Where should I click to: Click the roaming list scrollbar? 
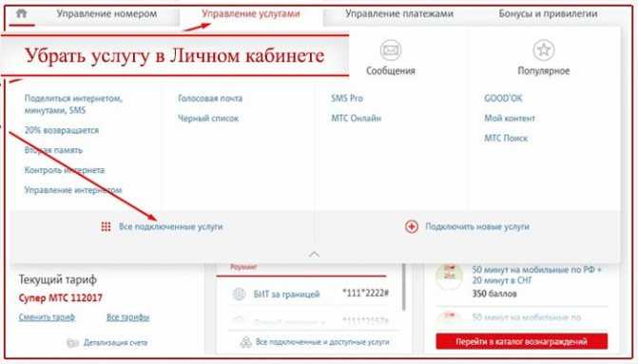[404, 287]
